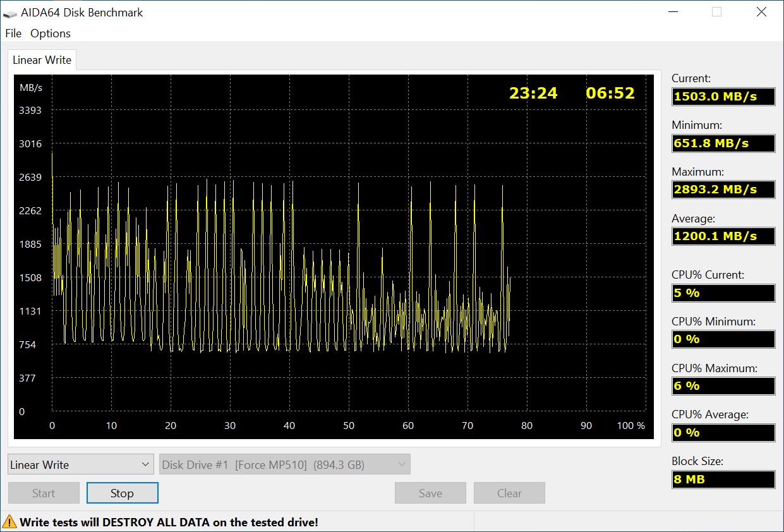Click the Average speed value 1200.1 MB/s

[723, 236]
